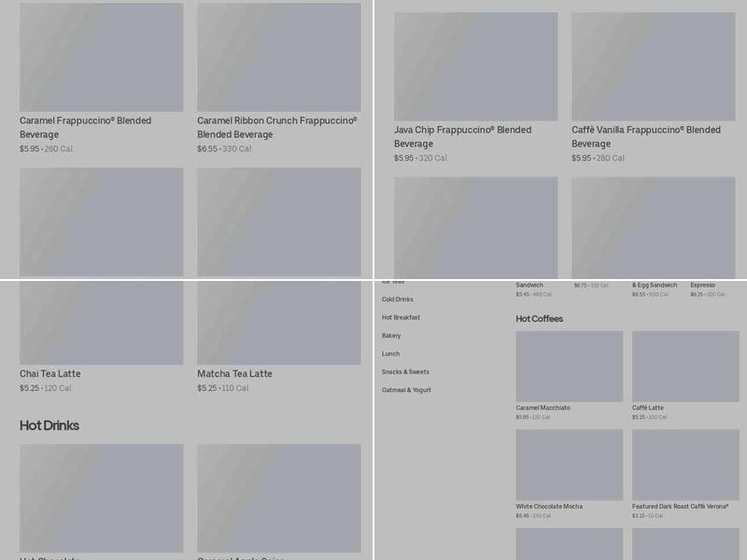747x560 pixels.
Task: Open Oatmeal & Yogurt category
Action: (x=406, y=390)
